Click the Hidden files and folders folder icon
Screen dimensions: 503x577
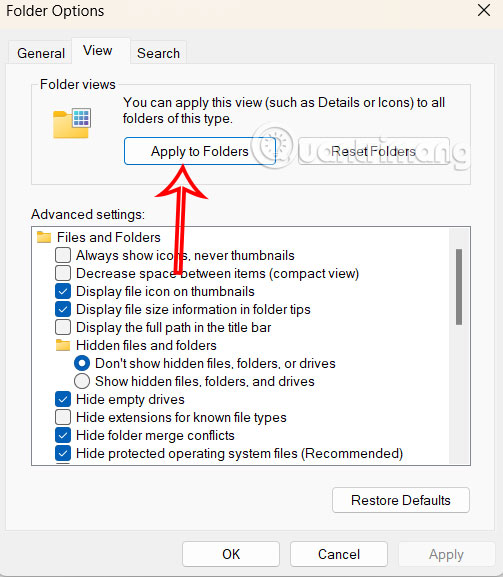click(x=63, y=345)
